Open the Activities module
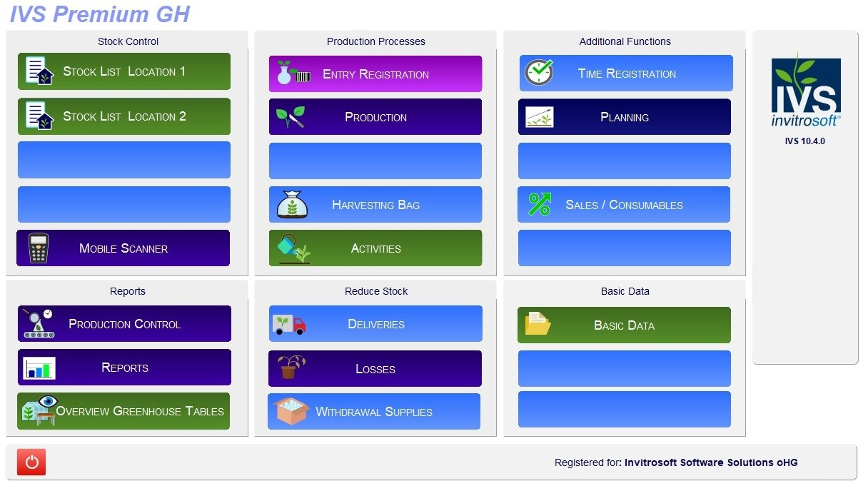The width and height of the screenshot is (868, 481). coord(375,248)
